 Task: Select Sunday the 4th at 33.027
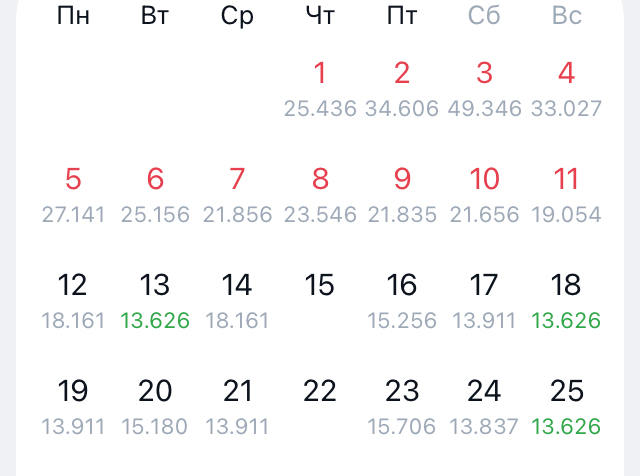(567, 87)
